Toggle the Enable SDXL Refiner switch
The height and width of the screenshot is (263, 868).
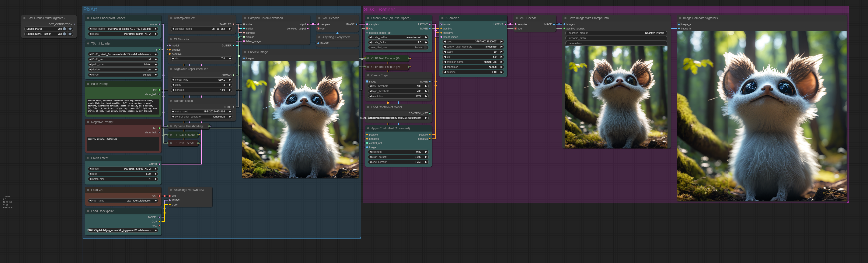pos(64,34)
